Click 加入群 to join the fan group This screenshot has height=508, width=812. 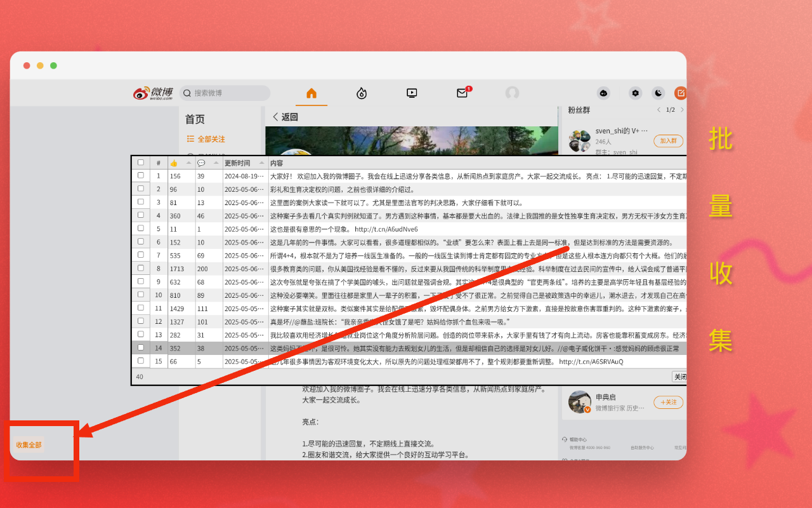(668, 141)
